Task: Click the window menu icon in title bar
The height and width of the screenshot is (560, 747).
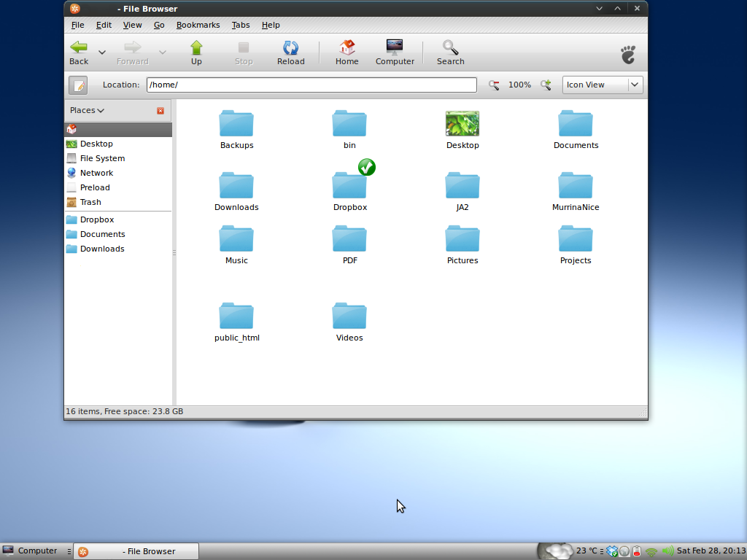Action: pos(75,9)
